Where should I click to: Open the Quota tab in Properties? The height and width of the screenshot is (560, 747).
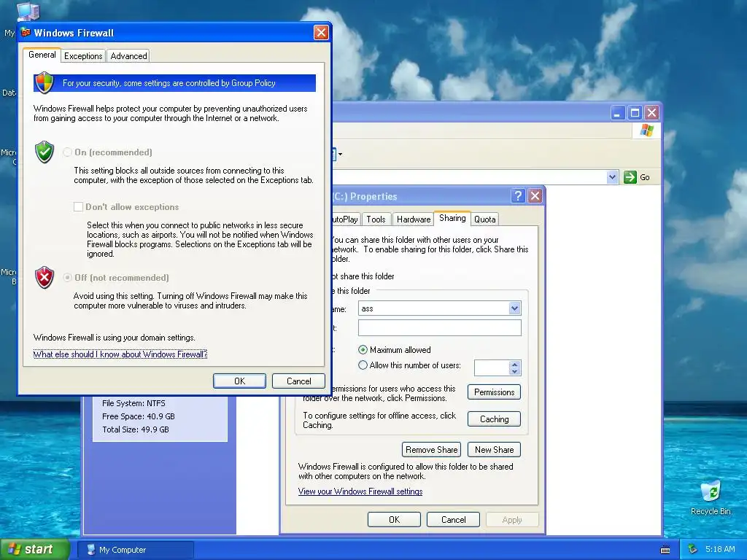coord(484,219)
